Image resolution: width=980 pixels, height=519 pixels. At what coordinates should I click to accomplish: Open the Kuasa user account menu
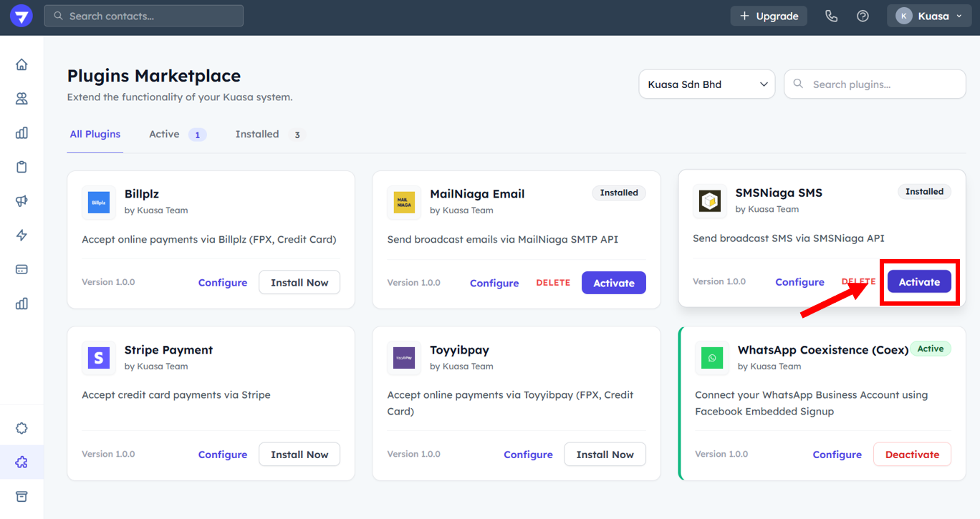928,16
